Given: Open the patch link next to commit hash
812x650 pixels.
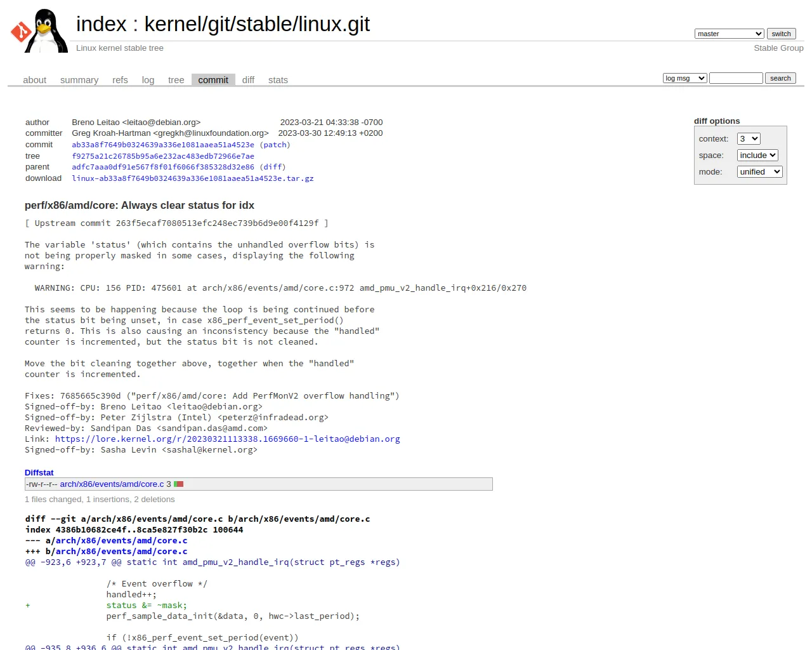Looking at the screenshot, I should pyautogui.click(x=275, y=145).
